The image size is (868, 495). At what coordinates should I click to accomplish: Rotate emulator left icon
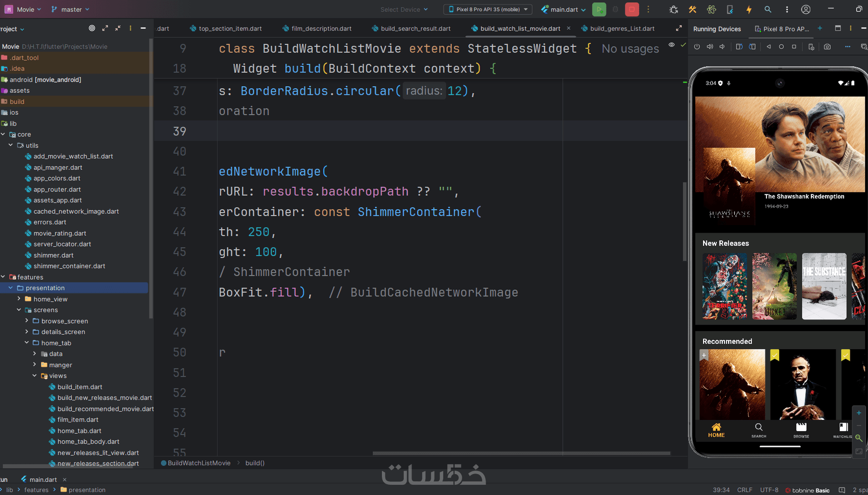[739, 46]
